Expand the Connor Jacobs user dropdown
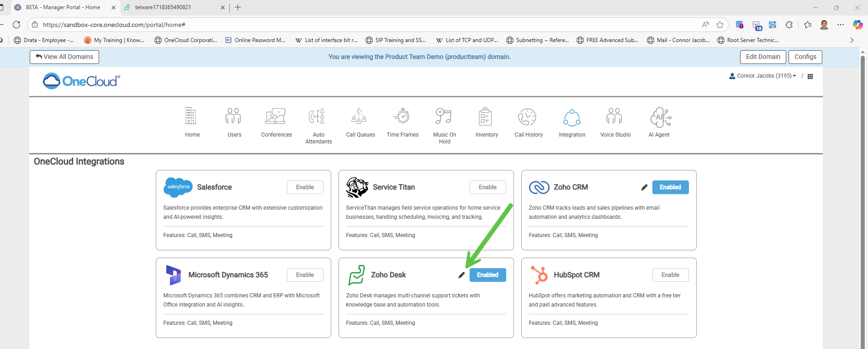Screen dimensions: 868x349 click(763, 76)
